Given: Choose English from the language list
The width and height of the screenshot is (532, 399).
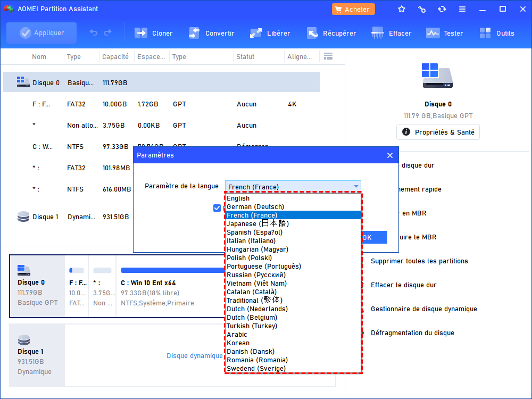Looking at the screenshot, I should [293, 198].
